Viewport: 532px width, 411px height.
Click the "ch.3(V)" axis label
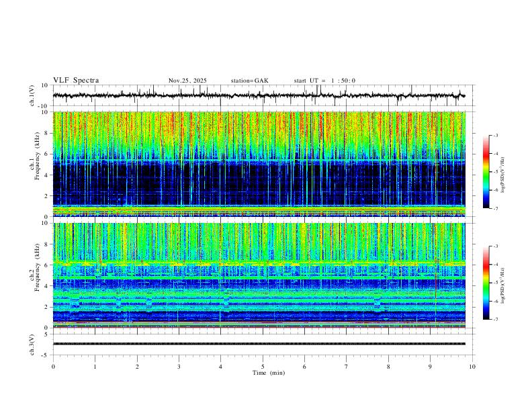32,345
